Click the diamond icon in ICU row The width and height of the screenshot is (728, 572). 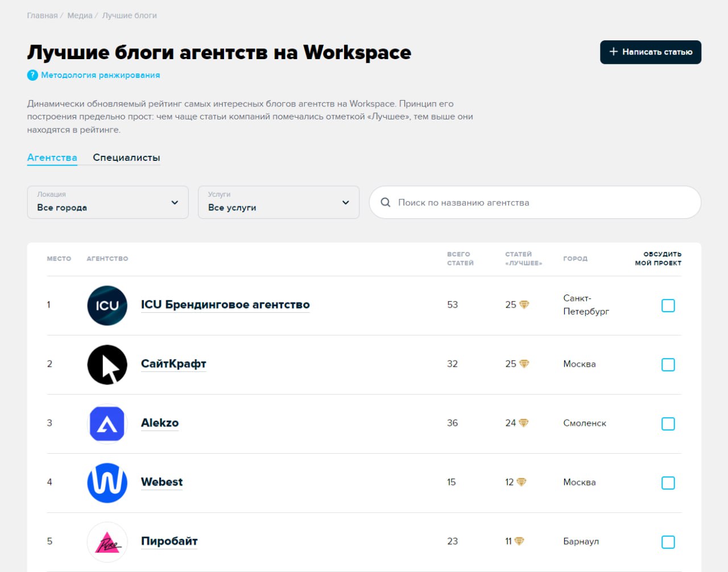(524, 305)
